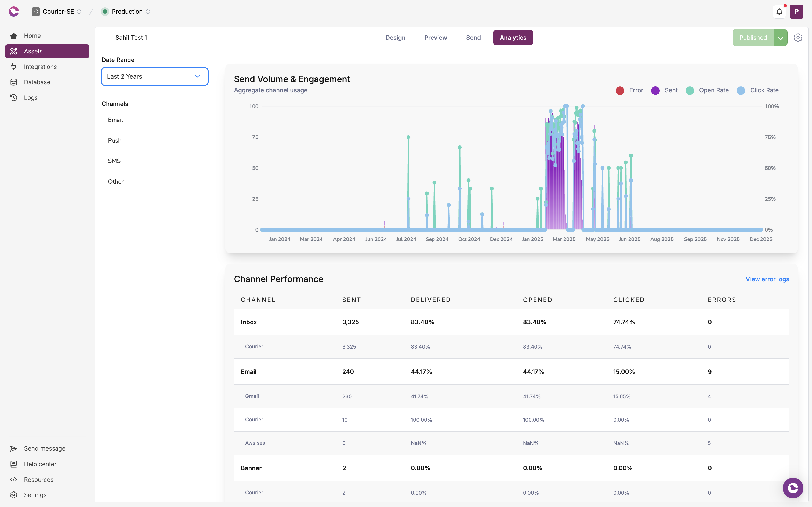Open template settings via the gear icon

pyautogui.click(x=798, y=38)
